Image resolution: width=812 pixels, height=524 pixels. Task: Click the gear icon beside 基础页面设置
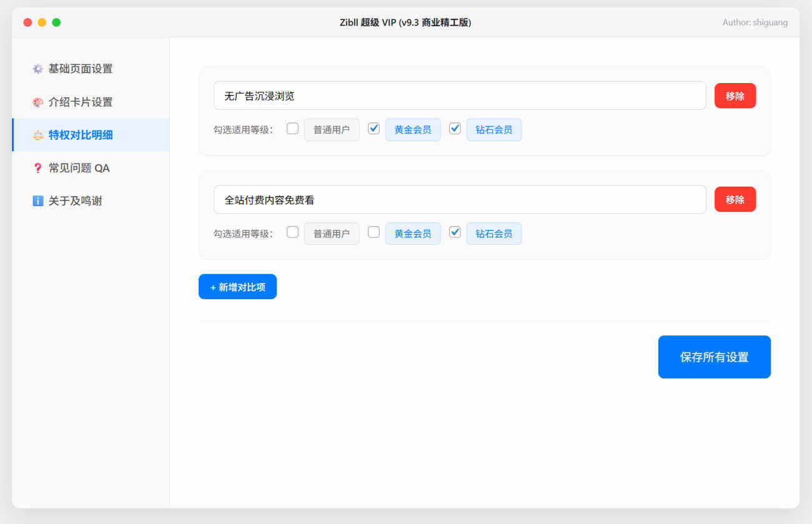point(37,69)
